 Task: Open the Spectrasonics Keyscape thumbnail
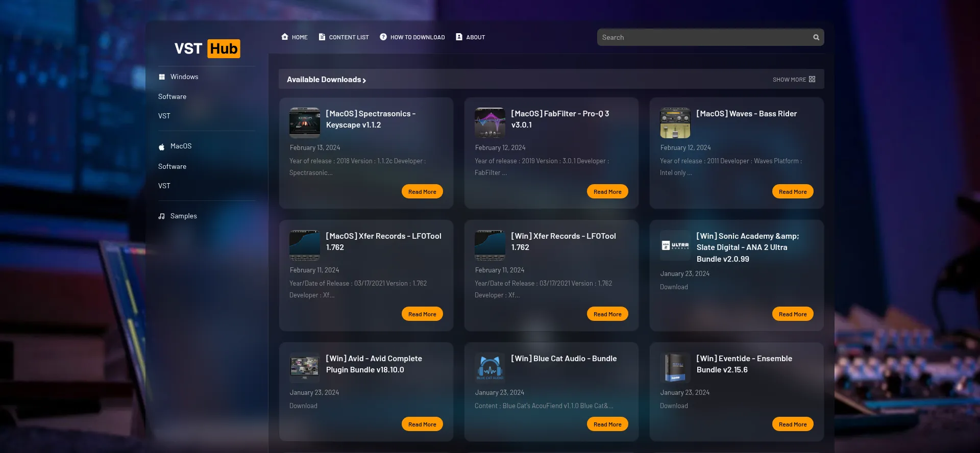click(305, 122)
